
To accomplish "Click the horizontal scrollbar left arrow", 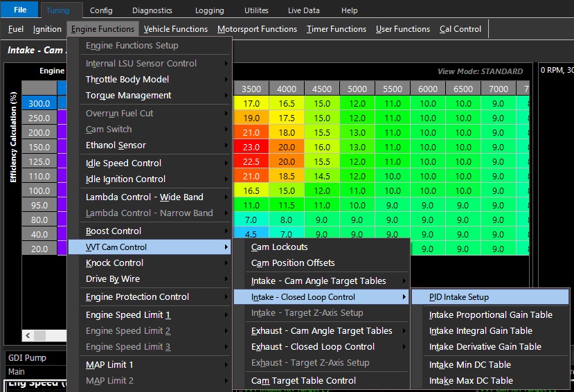I will click(x=28, y=336).
